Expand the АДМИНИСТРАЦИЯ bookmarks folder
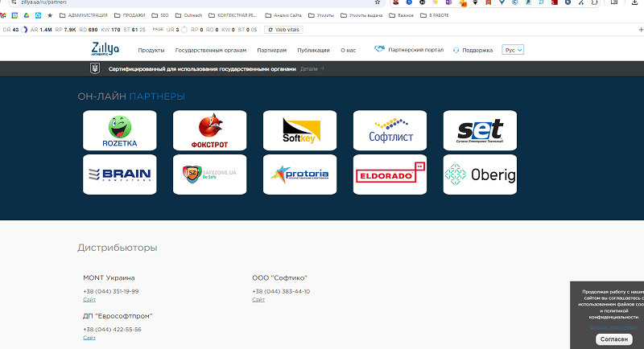The width and height of the screenshot is (644, 349). click(84, 15)
